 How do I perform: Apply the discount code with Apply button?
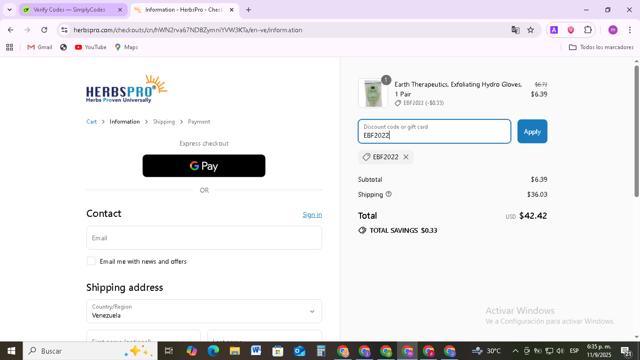[x=532, y=131]
